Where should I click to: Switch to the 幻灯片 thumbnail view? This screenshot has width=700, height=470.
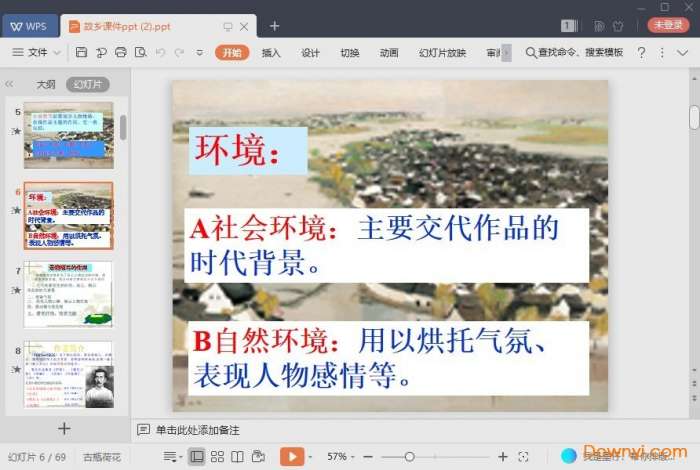click(x=88, y=84)
